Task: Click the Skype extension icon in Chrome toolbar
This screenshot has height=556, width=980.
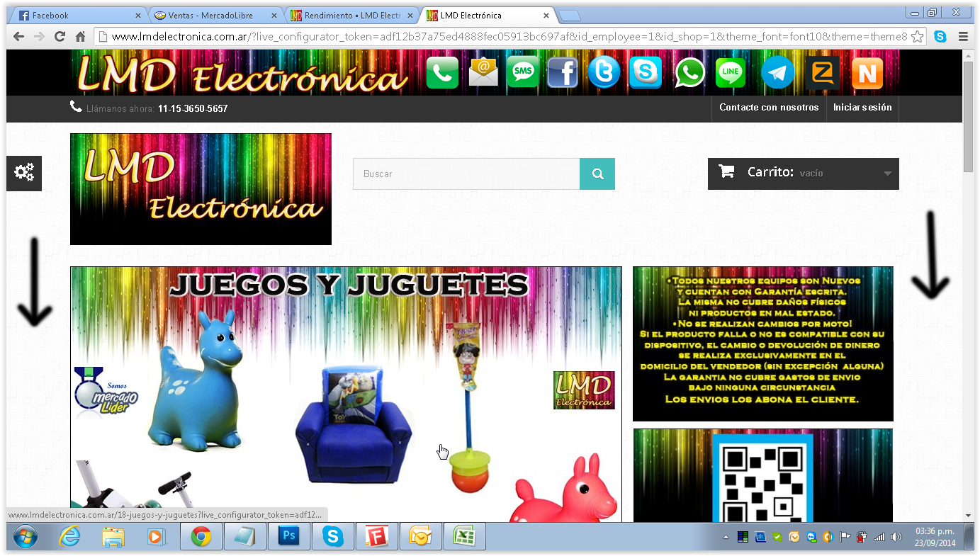Action: pyautogui.click(x=940, y=37)
